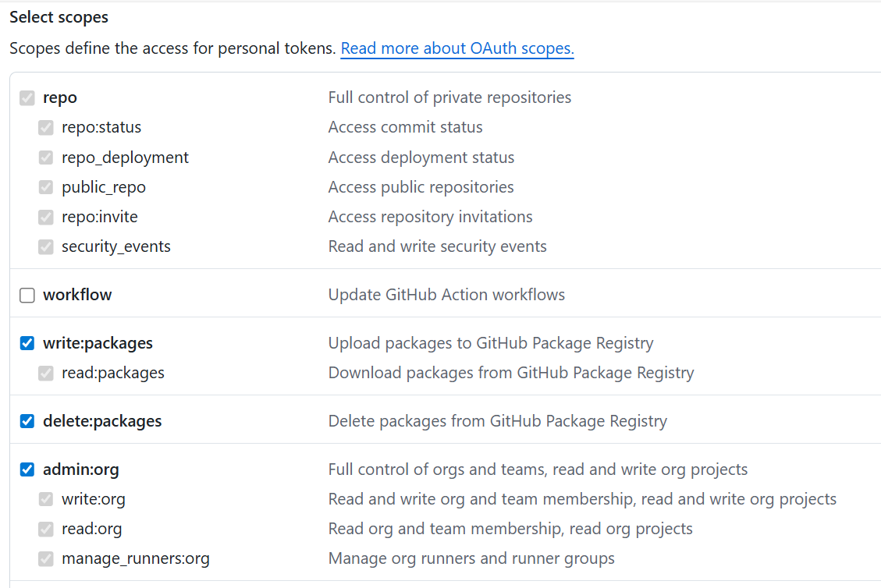Toggle the repo scope checkbox
Viewport: 881px width, 588px height.
27,98
